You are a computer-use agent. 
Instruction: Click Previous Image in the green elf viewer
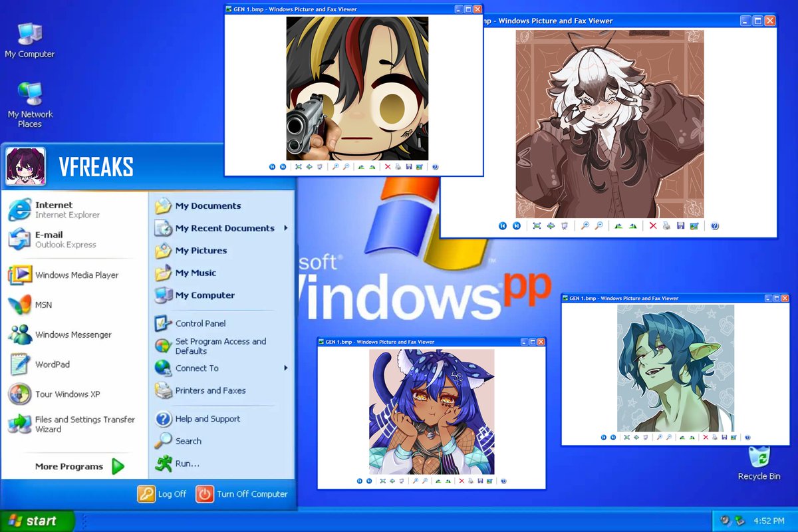(x=604, y=438)
